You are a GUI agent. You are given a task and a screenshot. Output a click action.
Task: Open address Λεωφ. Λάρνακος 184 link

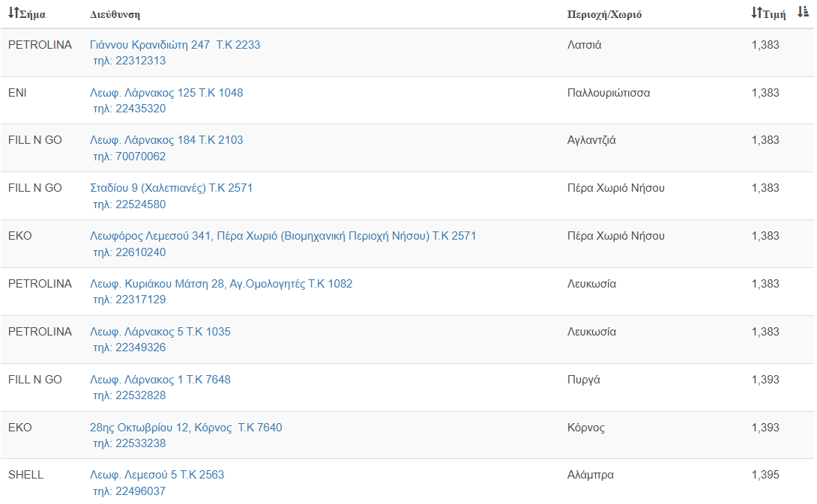click(x=166, y=140)
